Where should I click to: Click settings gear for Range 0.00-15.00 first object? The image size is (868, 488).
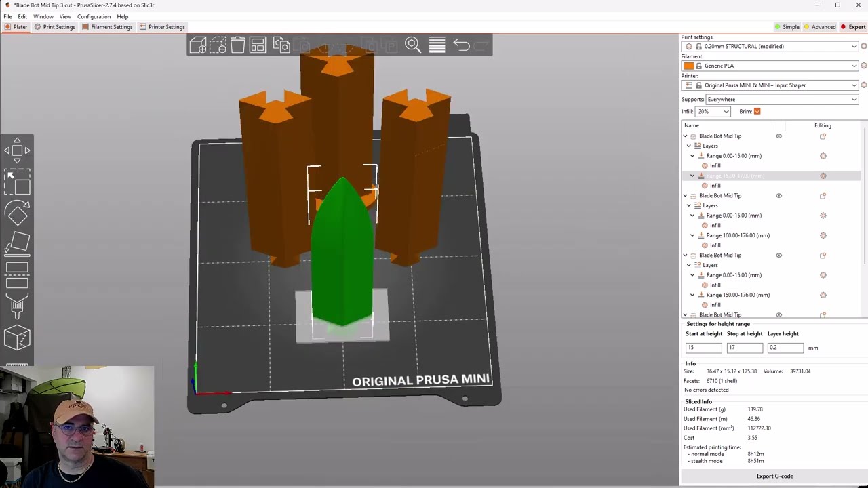pos(823,156)
